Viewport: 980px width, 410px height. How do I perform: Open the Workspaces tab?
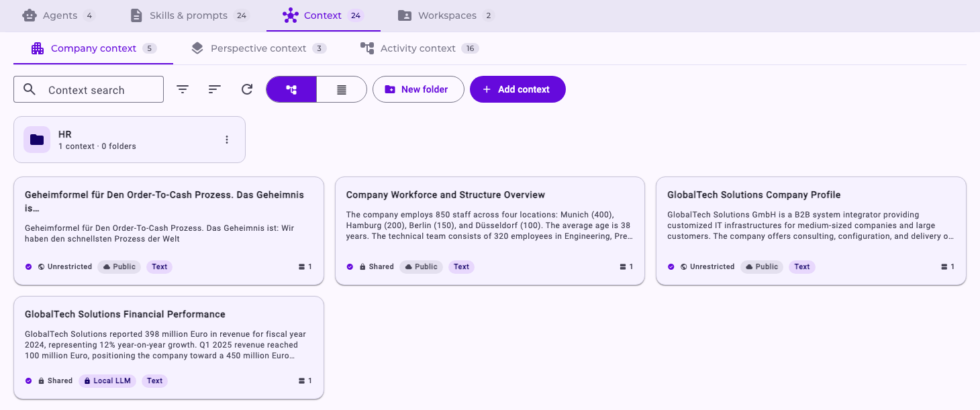pyautogui.click(x=446, y=15)
